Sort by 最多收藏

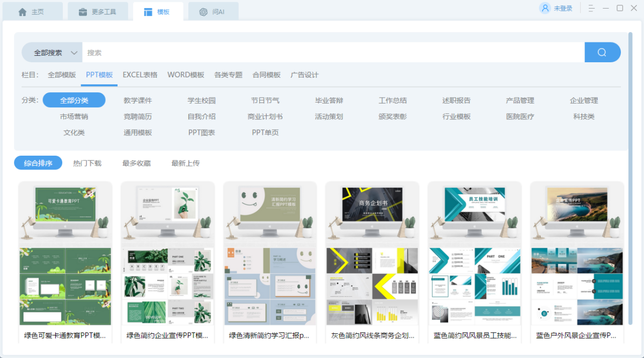tap(136, 163)
